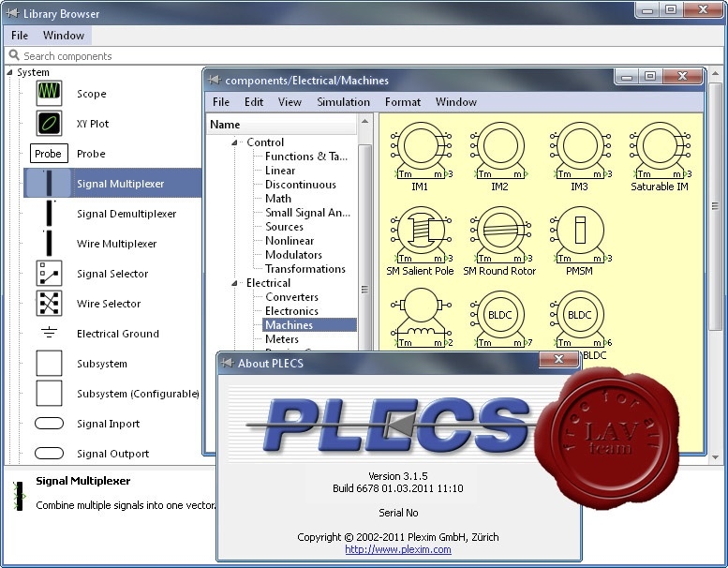728x568 pixels.
Task: Select the XY Plot component icon
Action: coord(49,123)
